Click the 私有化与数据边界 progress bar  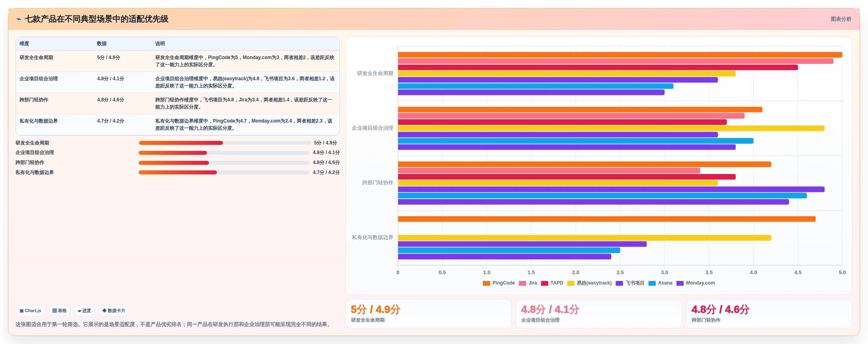pos(224,172)
